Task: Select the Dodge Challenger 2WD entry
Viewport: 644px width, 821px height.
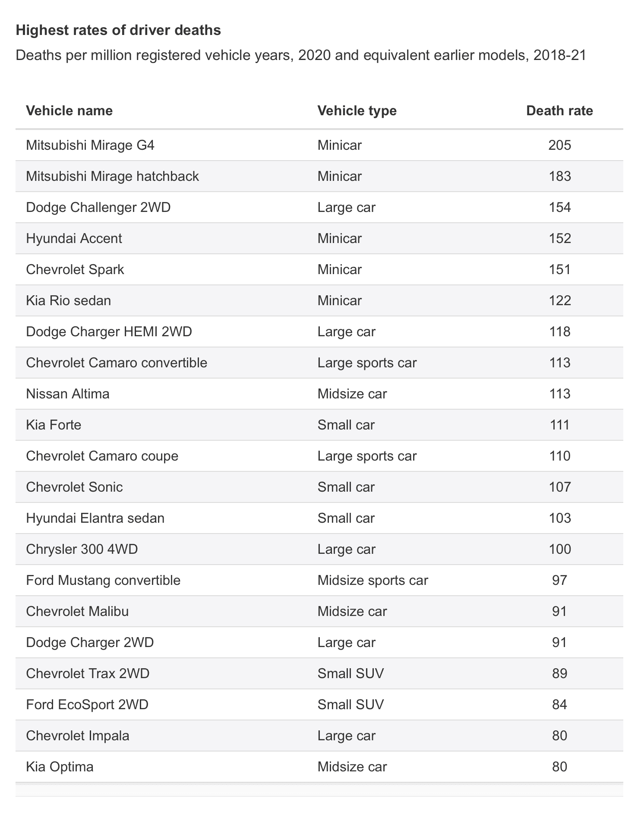Action: point(98,207)
